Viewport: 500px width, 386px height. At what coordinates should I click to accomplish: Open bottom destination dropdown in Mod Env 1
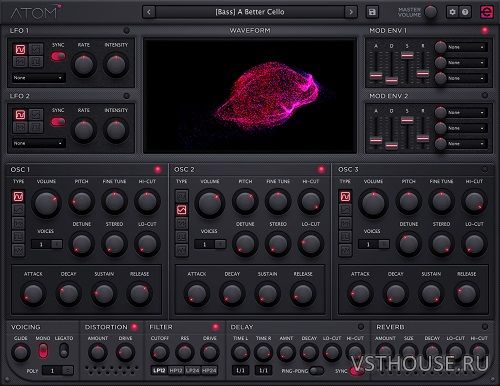tap(466, 78)
